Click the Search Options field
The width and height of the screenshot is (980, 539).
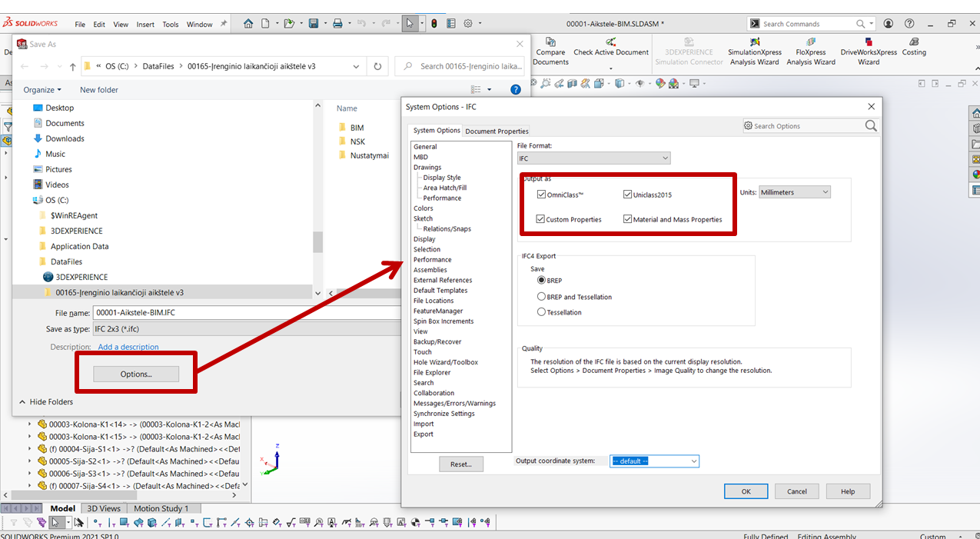[x=810, y=125]
